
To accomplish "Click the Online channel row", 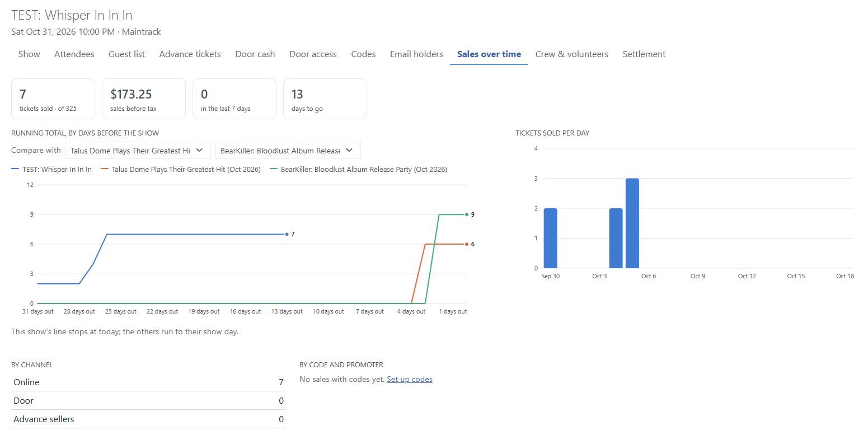I will 148,382.
